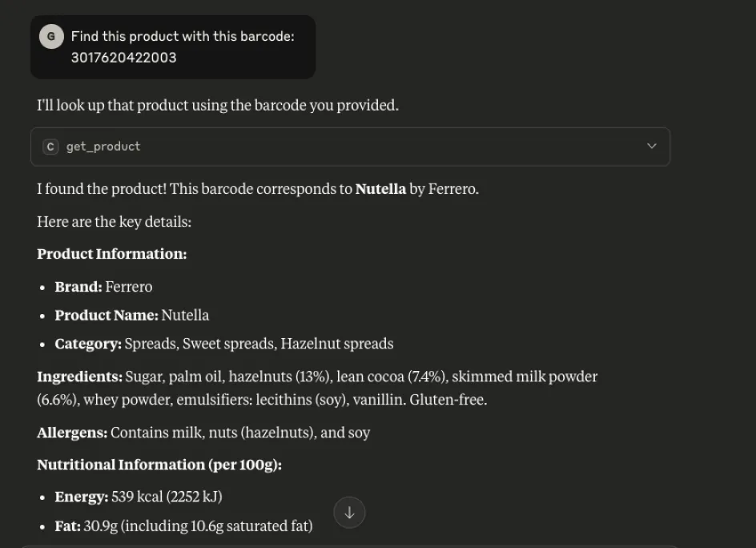Click the Product Information heading

(111, 254)
